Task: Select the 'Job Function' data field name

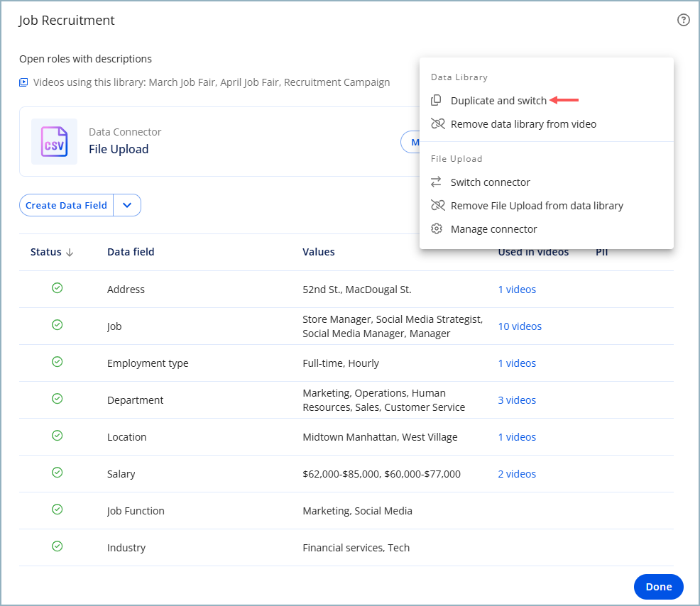Action: click(x=136, y=511)
